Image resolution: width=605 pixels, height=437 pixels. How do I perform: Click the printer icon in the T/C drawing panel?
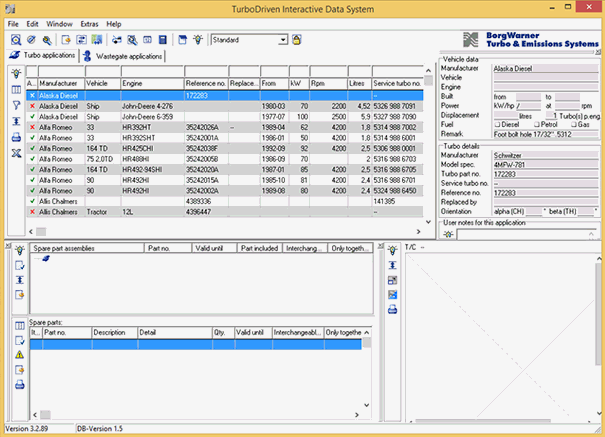coord(392,309)
